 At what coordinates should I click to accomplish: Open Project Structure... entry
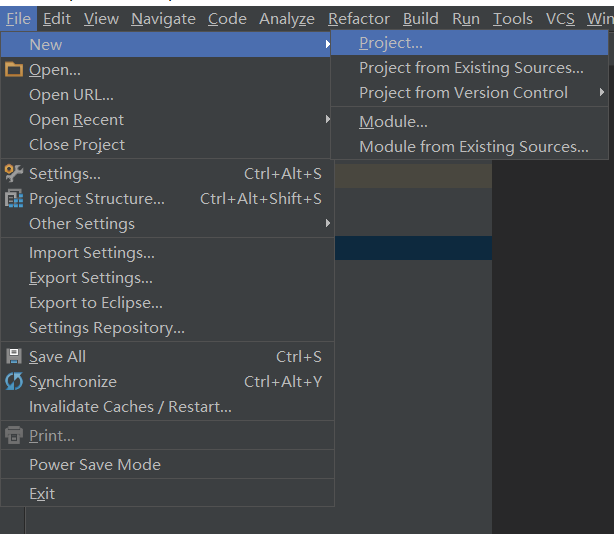[168, 198]
